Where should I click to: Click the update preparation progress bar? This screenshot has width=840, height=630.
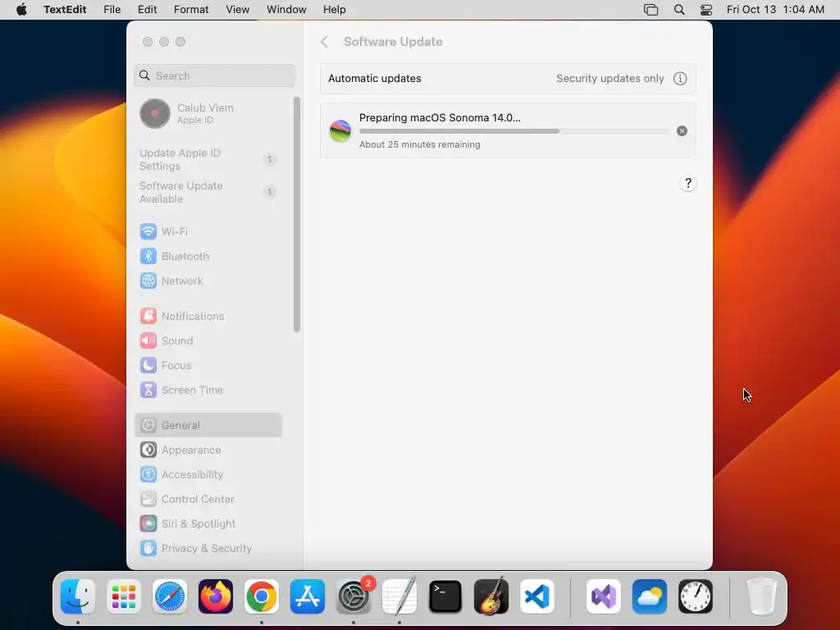(x=514, y=130)
